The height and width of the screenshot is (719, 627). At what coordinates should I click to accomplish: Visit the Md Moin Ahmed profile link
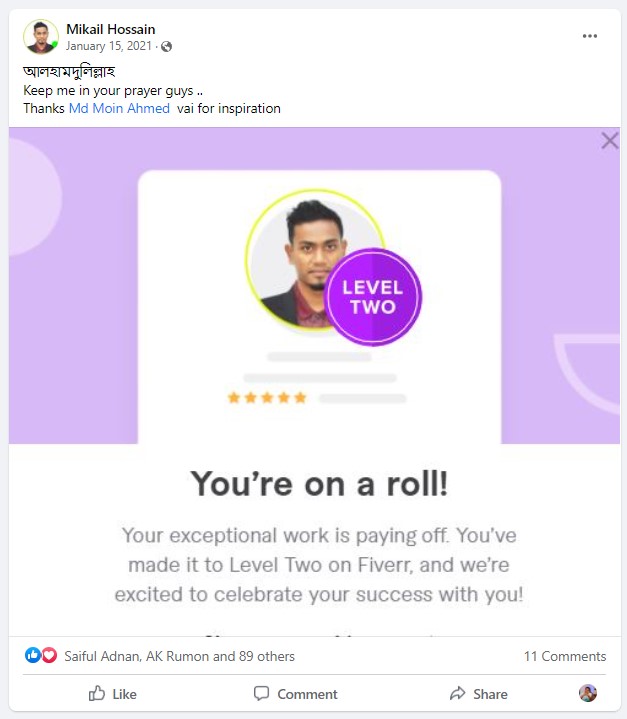pyautogui.click(x=119, y=108)
